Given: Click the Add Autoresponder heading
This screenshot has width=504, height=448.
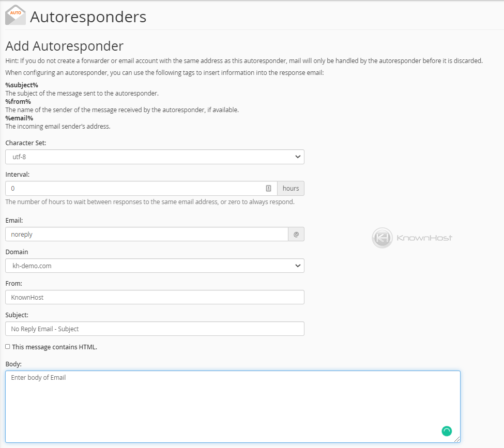Looking at the screenshot, I should pos(64,46).
